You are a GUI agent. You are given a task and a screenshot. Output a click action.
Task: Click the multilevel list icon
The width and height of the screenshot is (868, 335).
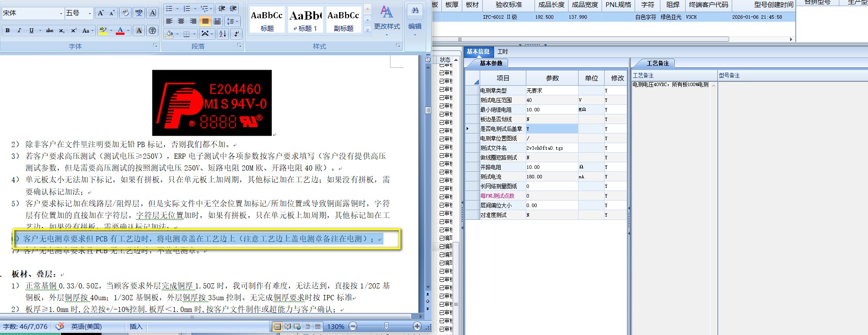coord(204,8)
